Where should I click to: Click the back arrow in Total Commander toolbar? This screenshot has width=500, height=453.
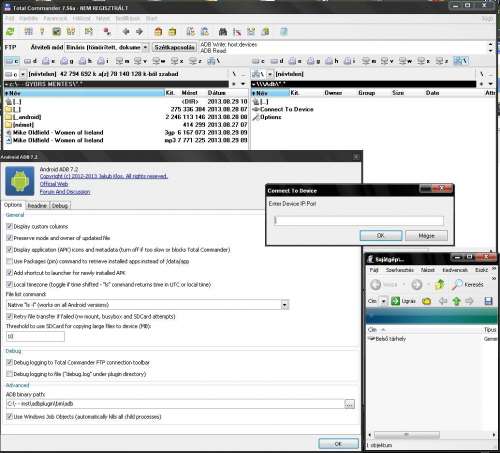point(126,32)
